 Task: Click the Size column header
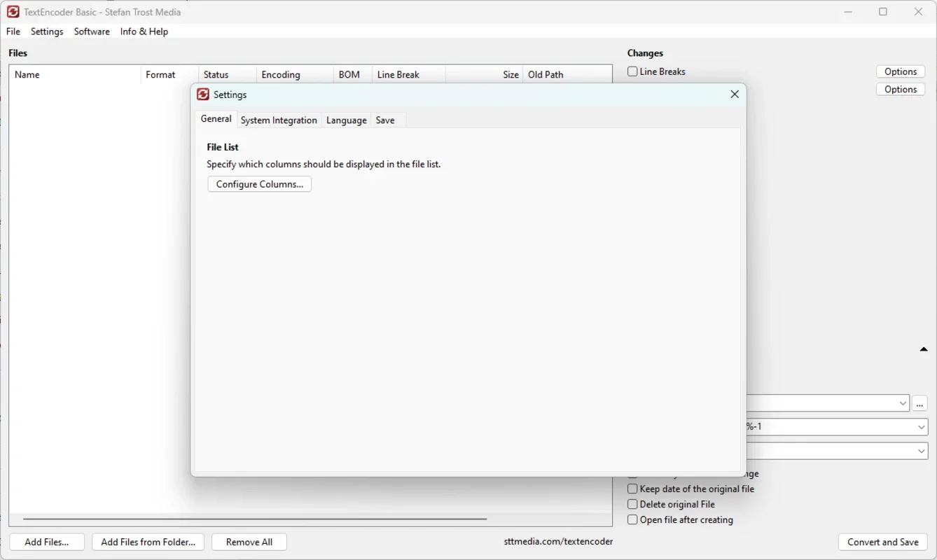(485, 74)
